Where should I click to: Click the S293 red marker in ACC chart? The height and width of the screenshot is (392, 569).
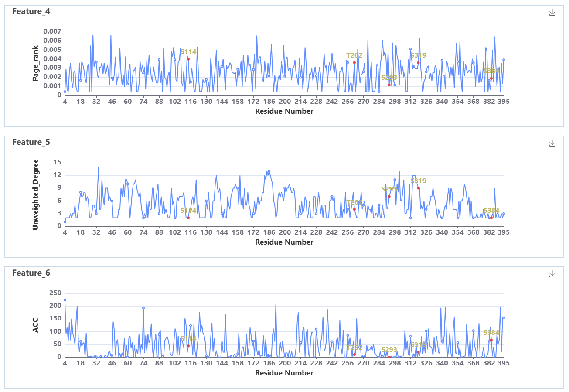pos(389,357)
